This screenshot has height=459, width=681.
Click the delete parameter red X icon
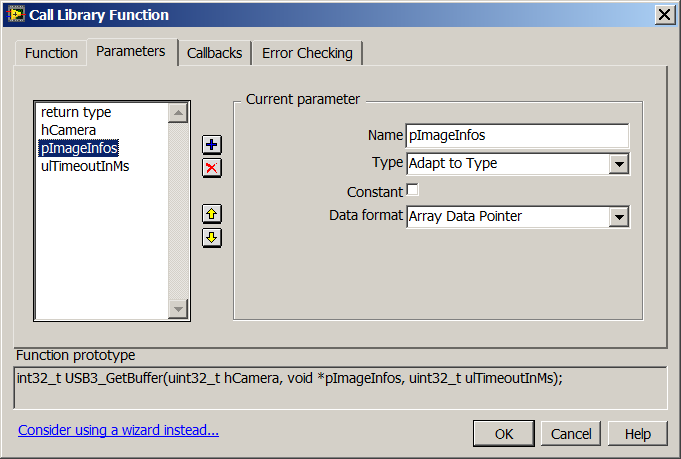point(212,167)
